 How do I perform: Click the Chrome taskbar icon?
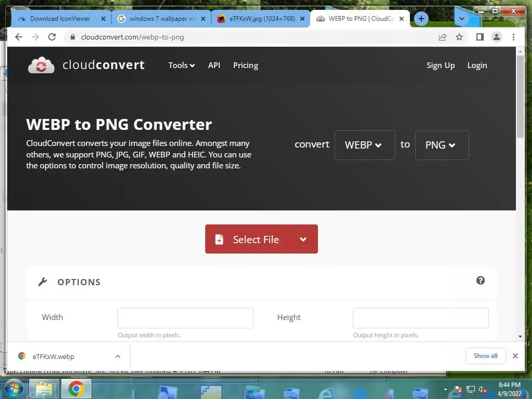(76, 389)
